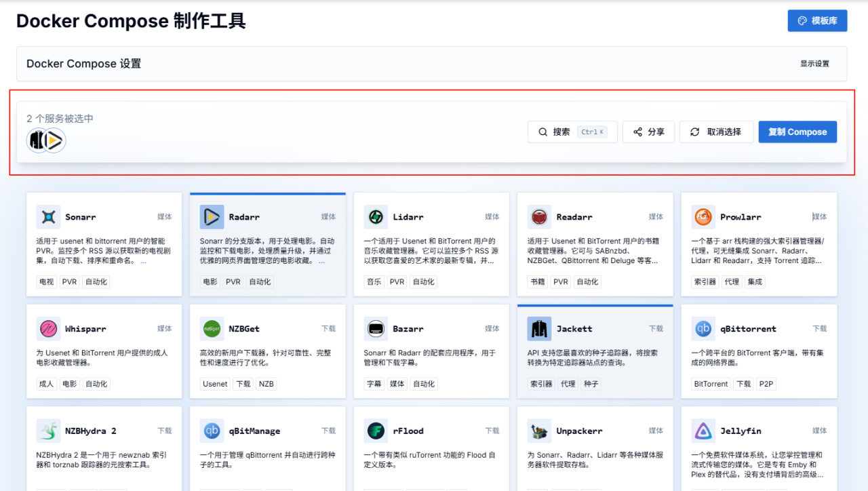Expand the truncated Sonarr description ellipsis

coord(143,260)
